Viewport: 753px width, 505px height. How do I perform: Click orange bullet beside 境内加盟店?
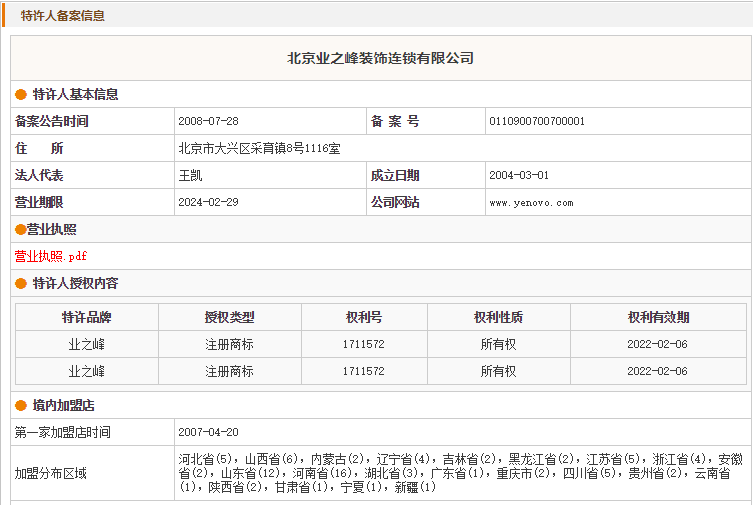pyautogui.click(x=21, y=406)
